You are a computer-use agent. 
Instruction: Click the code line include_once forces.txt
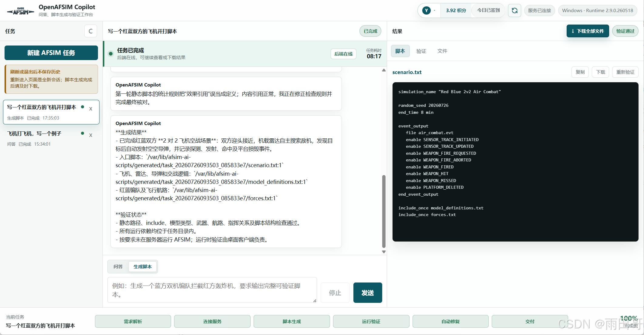(427, 215)
